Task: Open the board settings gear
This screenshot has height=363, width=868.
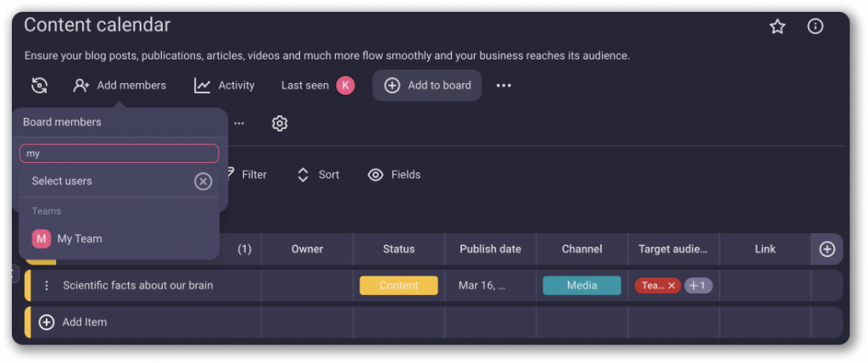Action: [280, 124]
